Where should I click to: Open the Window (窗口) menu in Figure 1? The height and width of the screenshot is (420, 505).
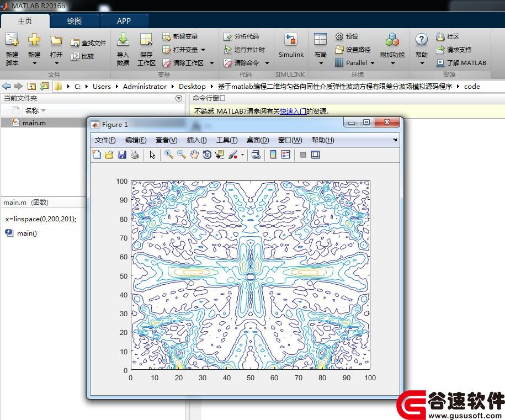290,140
